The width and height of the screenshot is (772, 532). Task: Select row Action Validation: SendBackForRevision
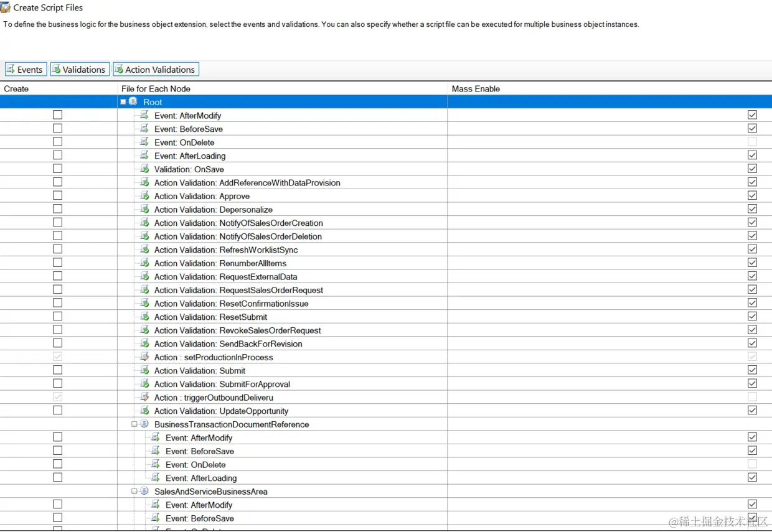(228, 344)
